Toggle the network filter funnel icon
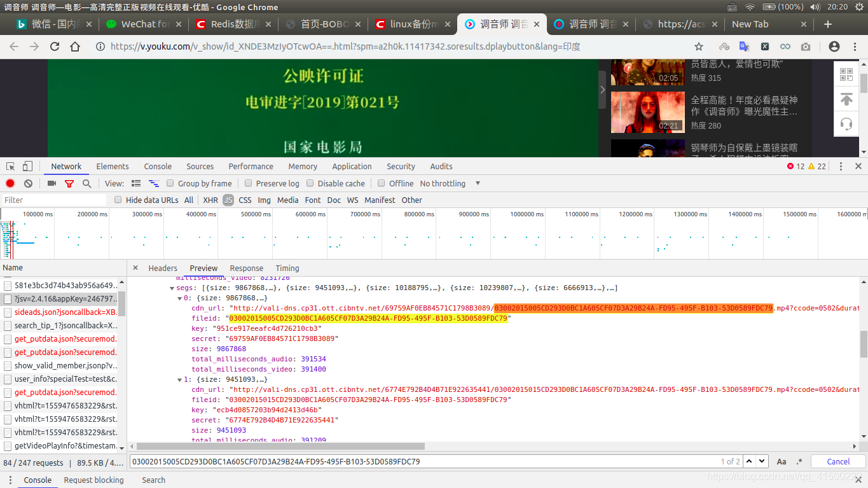 69,183
